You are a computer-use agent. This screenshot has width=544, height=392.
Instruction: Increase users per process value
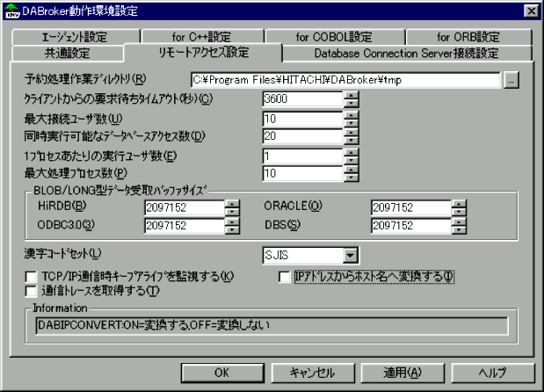pos(352,153)
